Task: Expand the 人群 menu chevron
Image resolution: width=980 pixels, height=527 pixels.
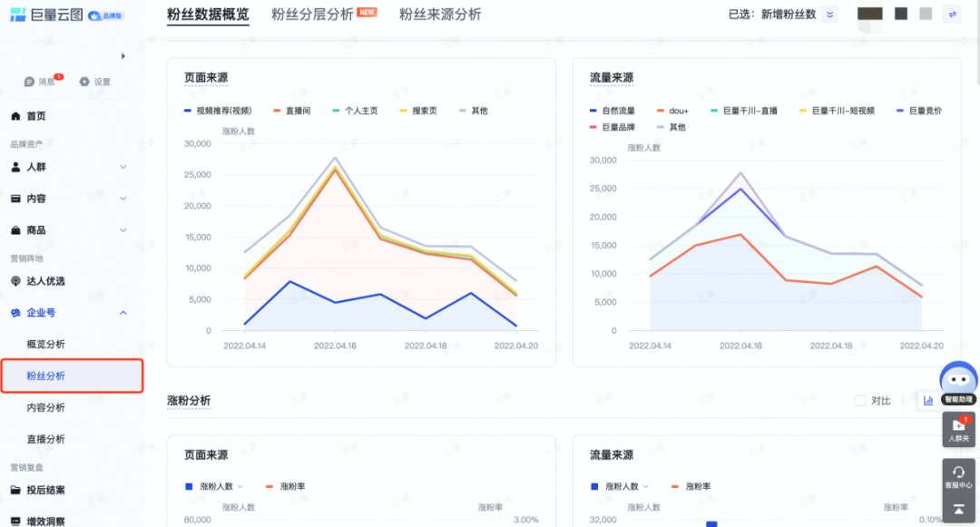Action: 123,167
